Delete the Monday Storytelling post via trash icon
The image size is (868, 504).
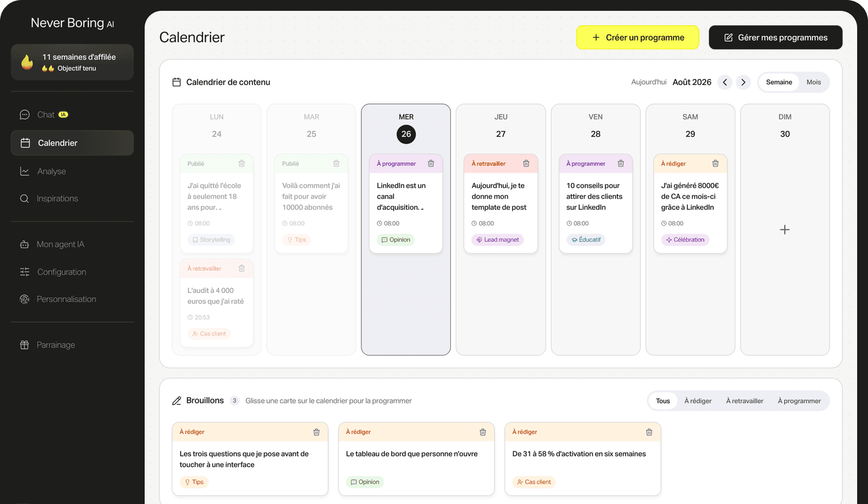coord(242,163)
